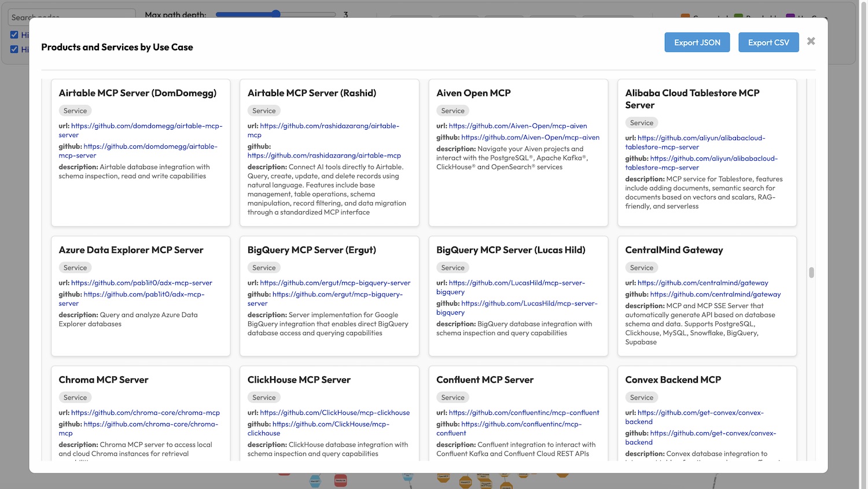
Task: Open the Airtable MCP Server (DomDomegg) github link
Action: [x=138, y=151]
